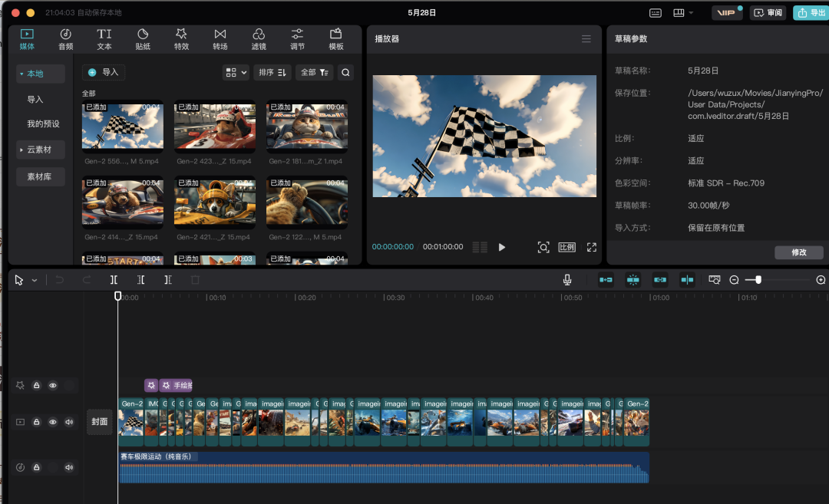Screen dimensions: 829x504
Task: Toggle auto snapping in timeline
Action: (x=632, y=280)
